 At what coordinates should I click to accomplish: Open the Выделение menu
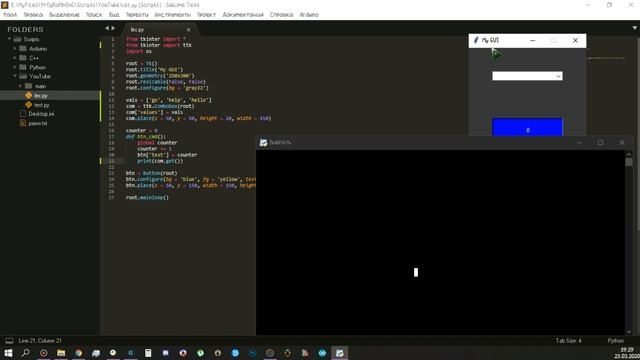(64, 15)
